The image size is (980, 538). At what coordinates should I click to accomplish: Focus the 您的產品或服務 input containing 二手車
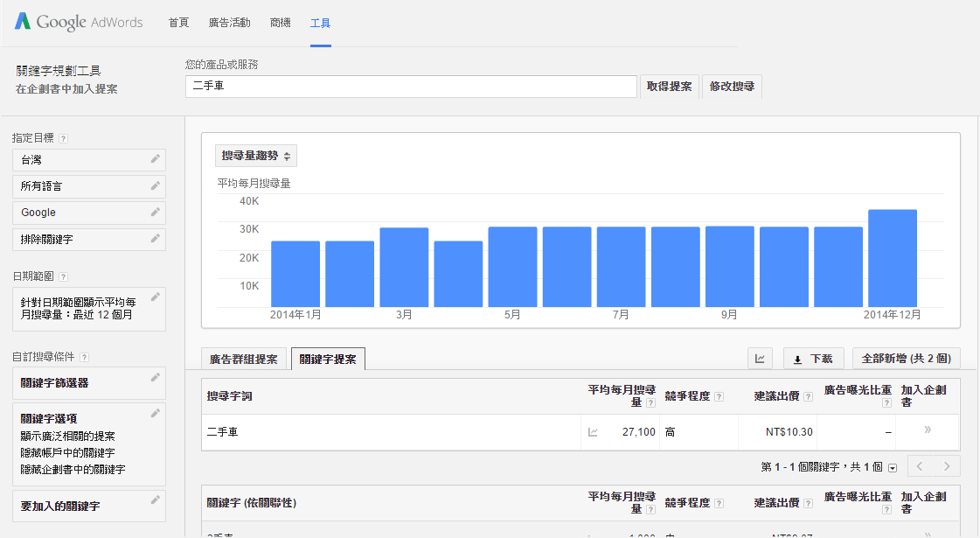(411, 87)
